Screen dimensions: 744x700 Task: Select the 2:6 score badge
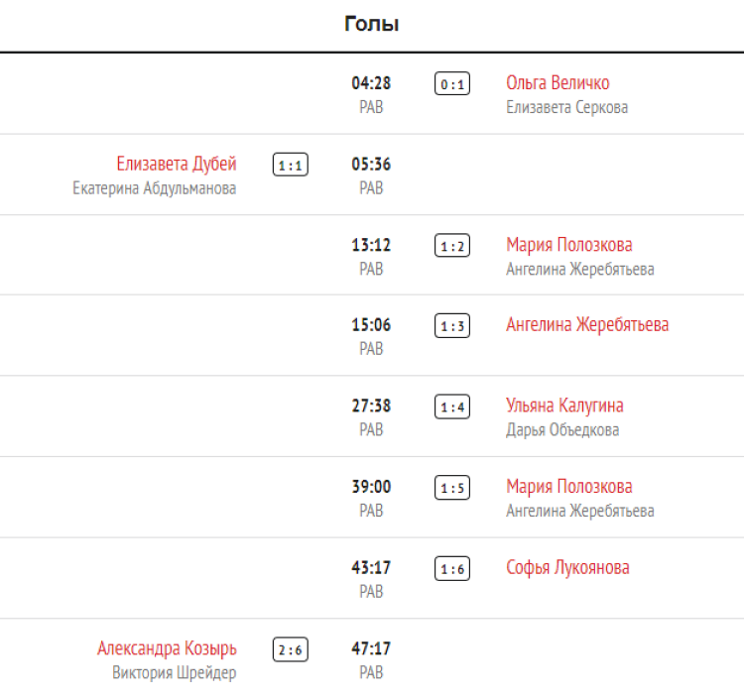[x=290, y=650]
